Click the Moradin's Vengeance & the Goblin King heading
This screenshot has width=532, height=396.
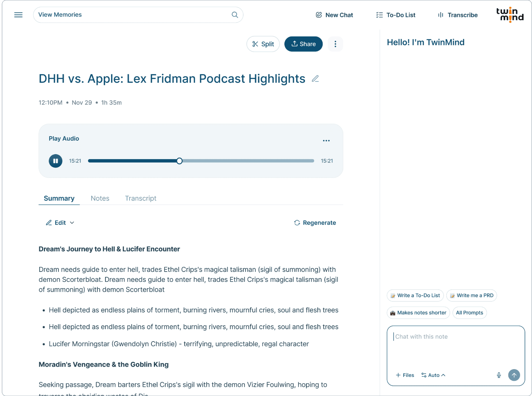coord(104,365)
